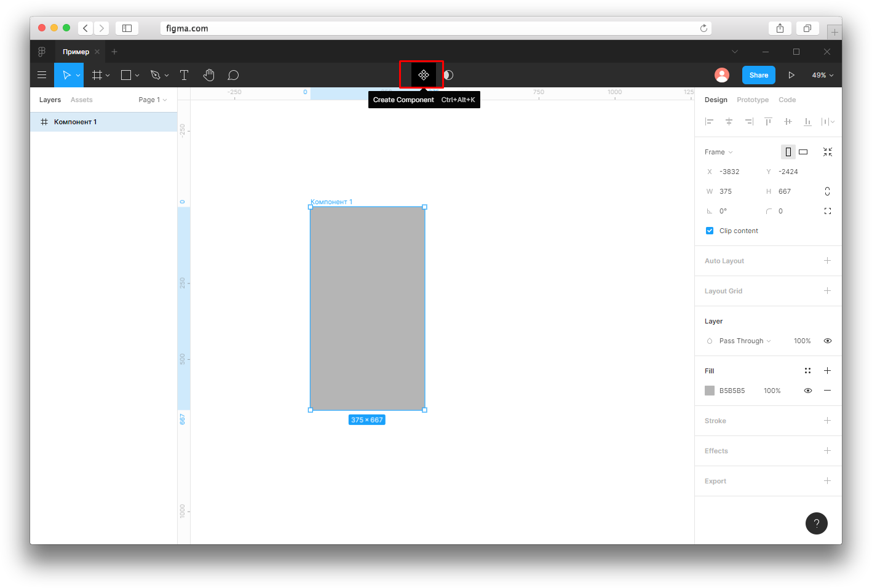Select the Hand tool
Viewport: 872px width, 588px height.
tap(209, 75)
